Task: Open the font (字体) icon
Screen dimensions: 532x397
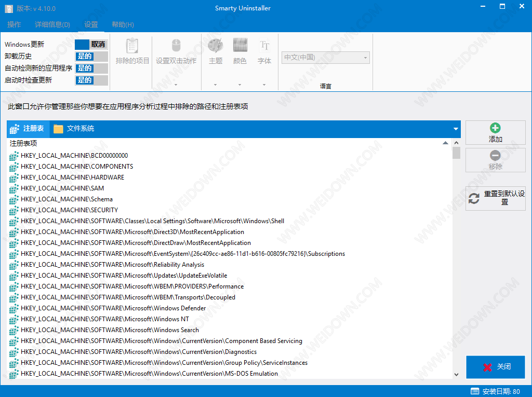Action: 264,45
